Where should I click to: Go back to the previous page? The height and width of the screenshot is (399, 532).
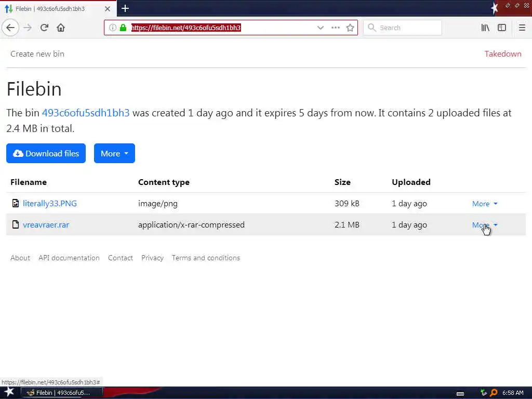coord(10,28)
